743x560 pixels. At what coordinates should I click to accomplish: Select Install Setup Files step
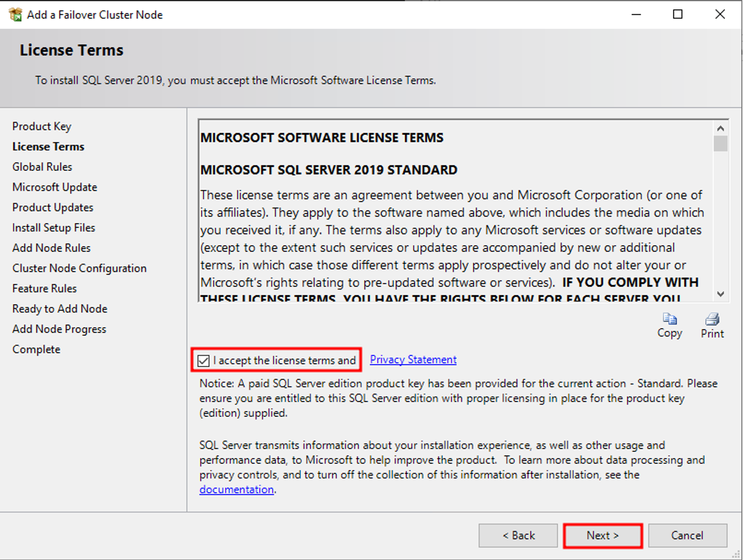pos(54,228)
